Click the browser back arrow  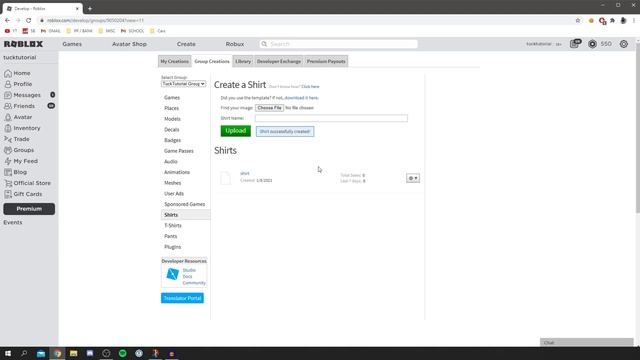point(7,20)
